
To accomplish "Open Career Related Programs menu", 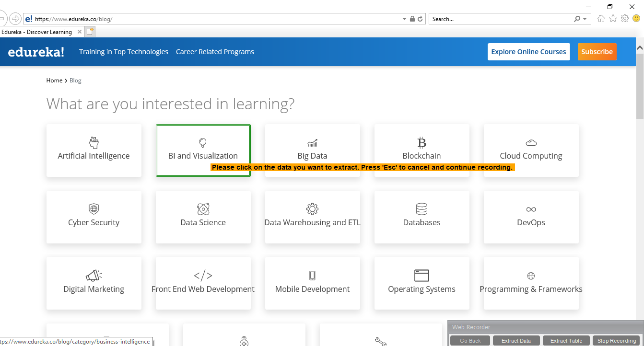I will click(x=215, y=52).
